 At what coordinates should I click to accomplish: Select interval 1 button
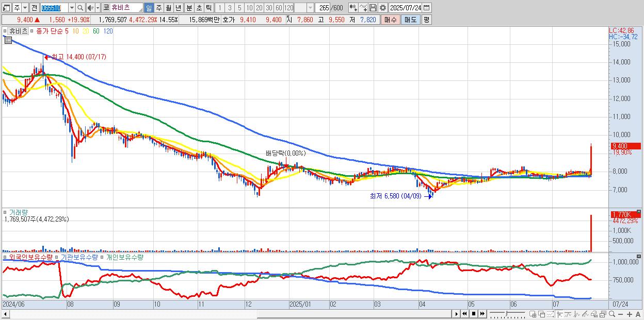(219, 8)
